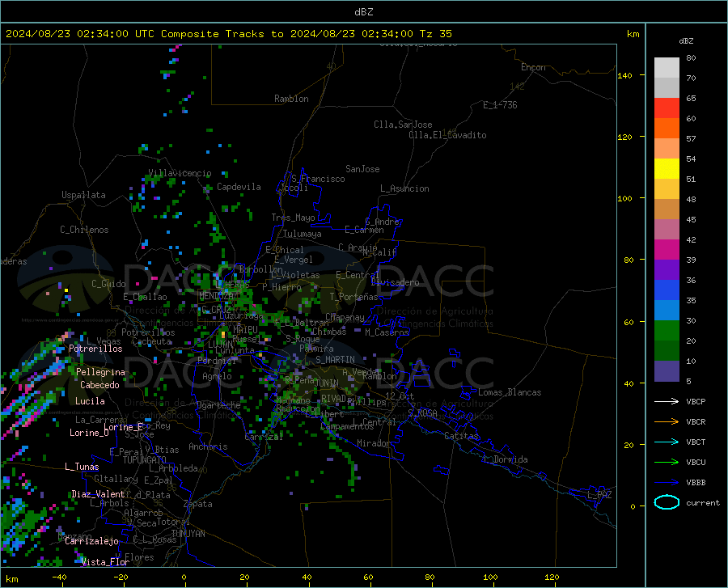This screenshot has width=728, height=588.
Task: Click the L_Asuncion place label
Action: (x=404, y=188)
